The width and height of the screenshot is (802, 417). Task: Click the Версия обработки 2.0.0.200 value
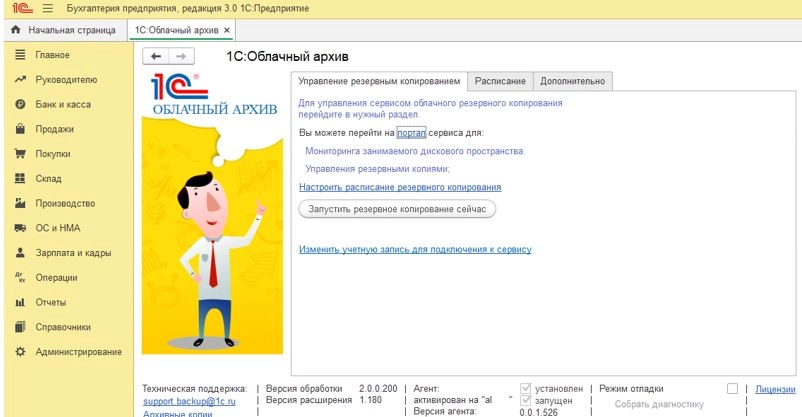(x=378, y=388)
